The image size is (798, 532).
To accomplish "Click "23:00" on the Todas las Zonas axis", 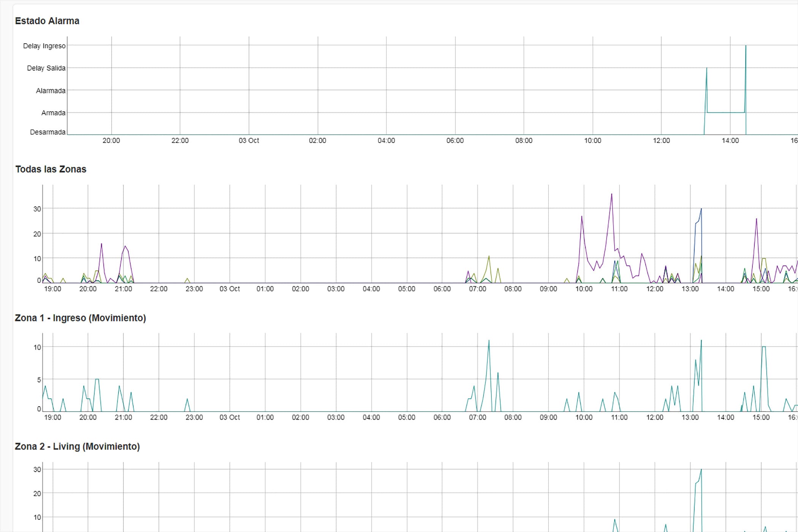I will coord(194,289).
